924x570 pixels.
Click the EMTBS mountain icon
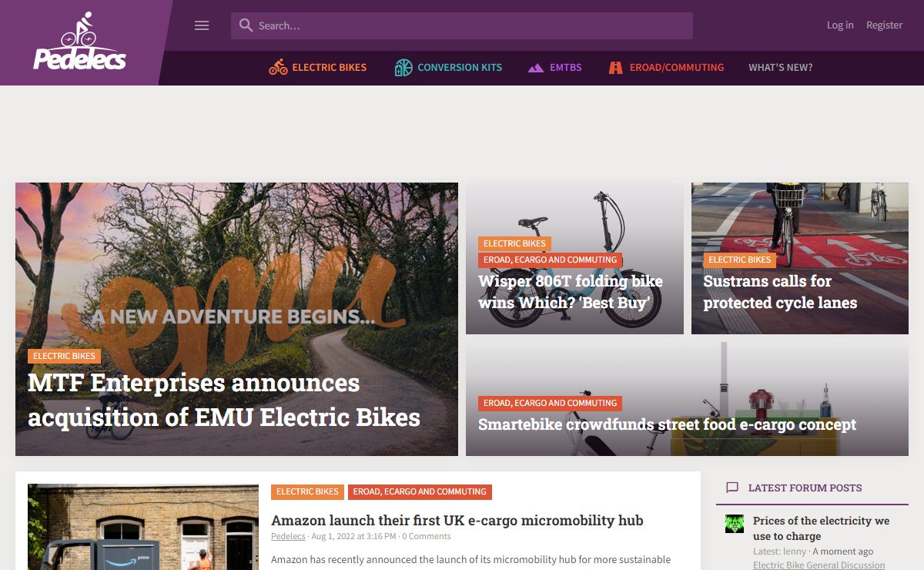pos(535,68)
